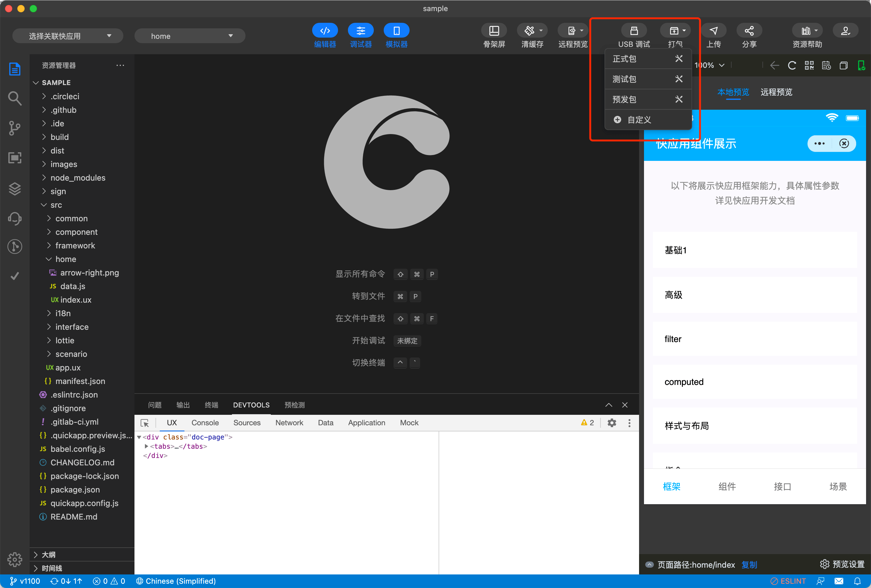Screen dimensions: 871x588
Task: Expand the node_modules folder
Action: (x=78, y=178)
